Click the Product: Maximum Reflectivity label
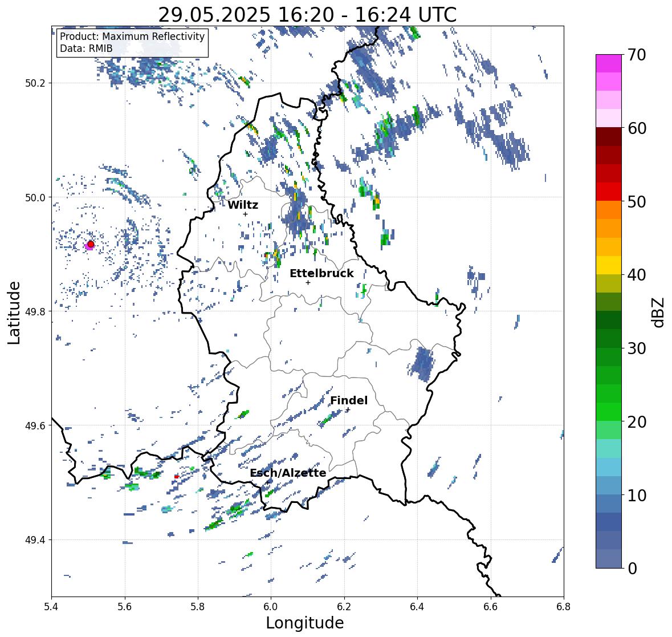 coord(132,36)
